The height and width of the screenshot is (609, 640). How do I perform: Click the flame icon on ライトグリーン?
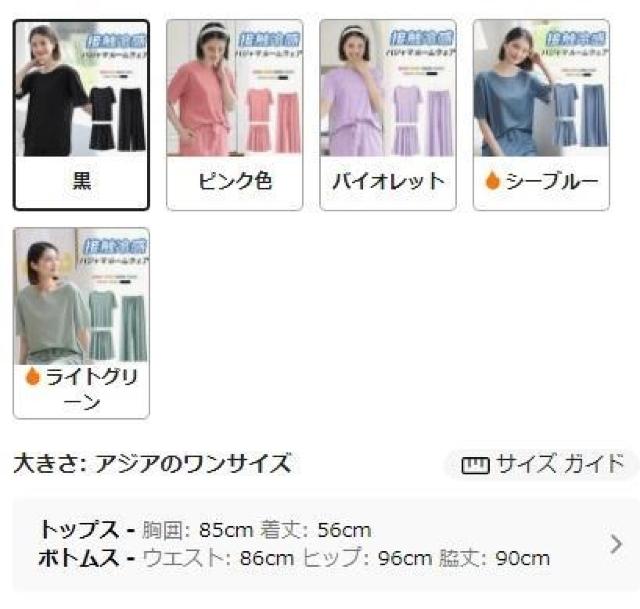pos(32,376)
